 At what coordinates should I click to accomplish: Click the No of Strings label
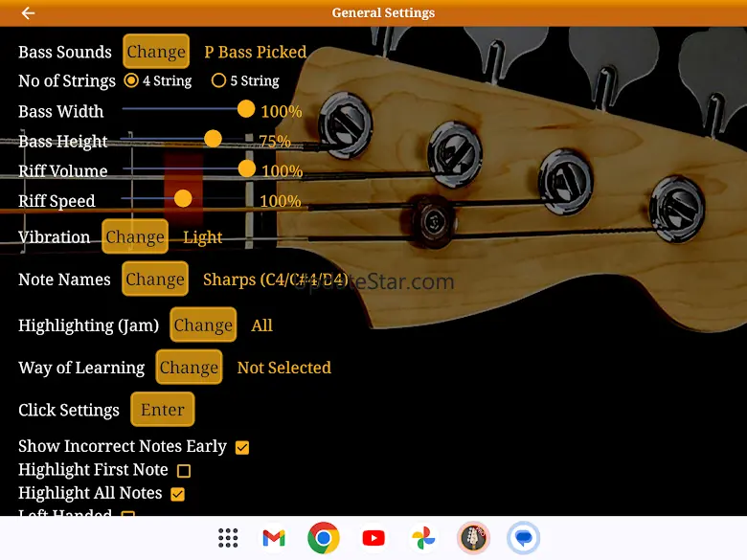pos(67,81)
